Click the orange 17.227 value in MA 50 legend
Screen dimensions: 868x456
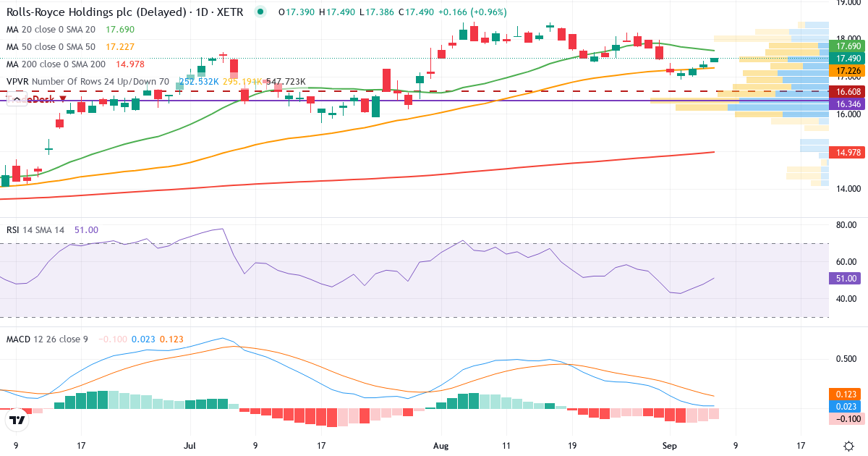pos(120,47)
